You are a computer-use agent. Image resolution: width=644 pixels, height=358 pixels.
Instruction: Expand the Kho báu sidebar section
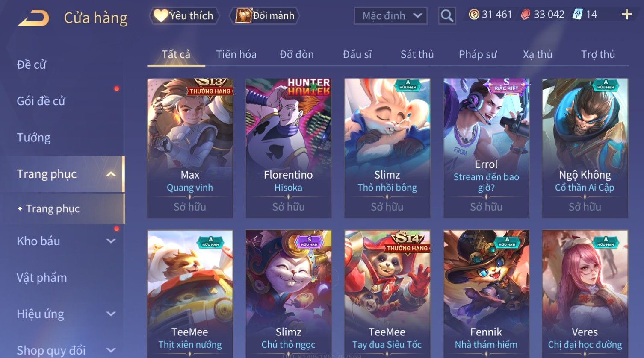111,241
